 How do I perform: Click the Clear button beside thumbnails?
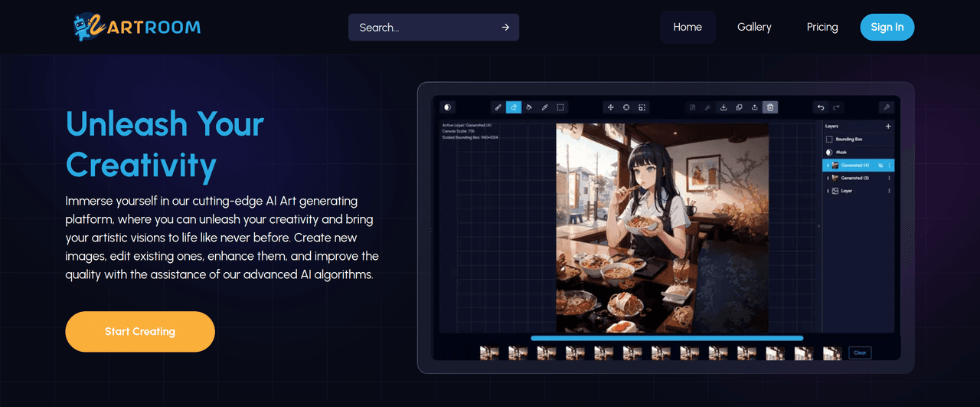860,353
